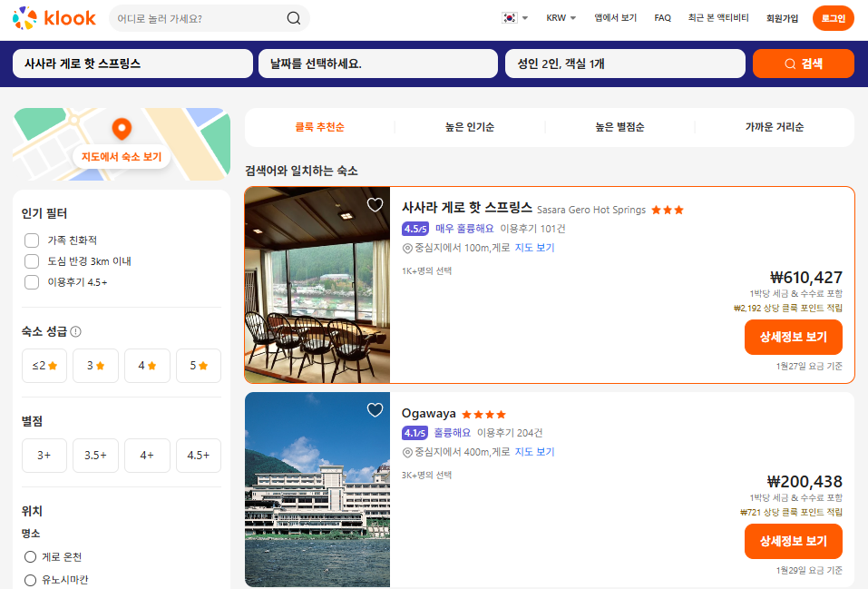Open the 앱에서 보기 menu item
The image size is (868, 589).
point(616,18)
